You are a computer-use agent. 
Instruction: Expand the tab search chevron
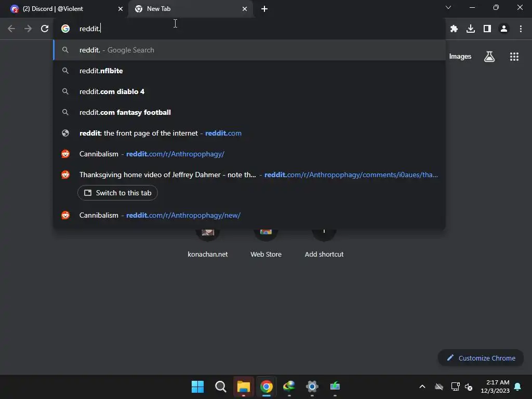pyautogui.click(x=448, y=7)
